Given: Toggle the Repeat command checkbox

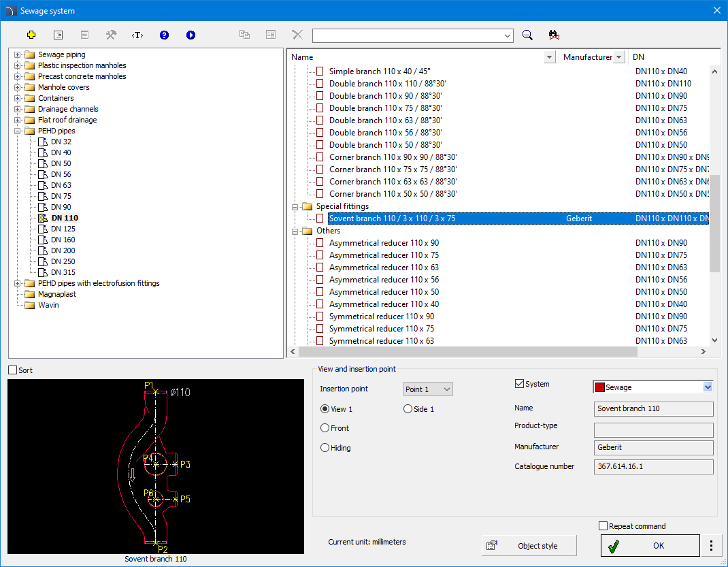Looking at the screenshot, I should (603, 526).
